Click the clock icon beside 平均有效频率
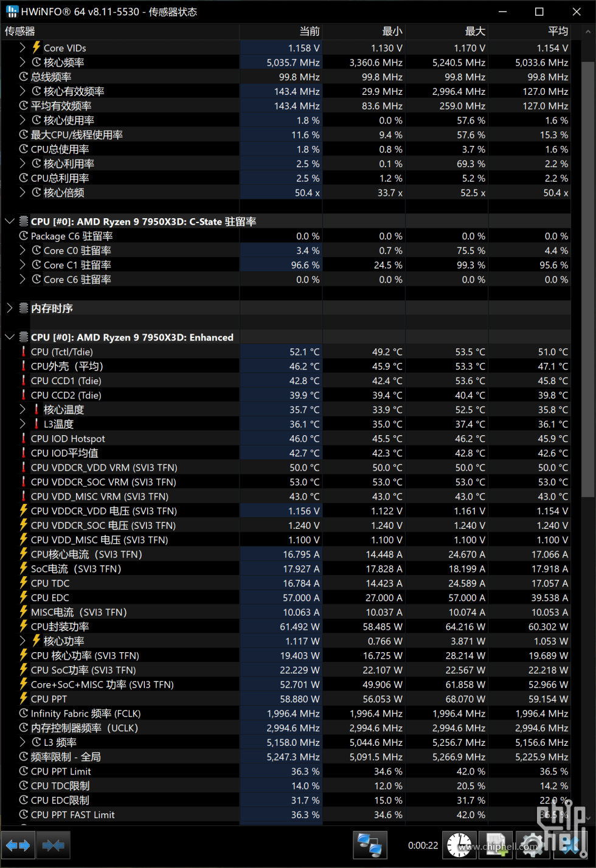The image size is (596, 868). click(24, 106)
